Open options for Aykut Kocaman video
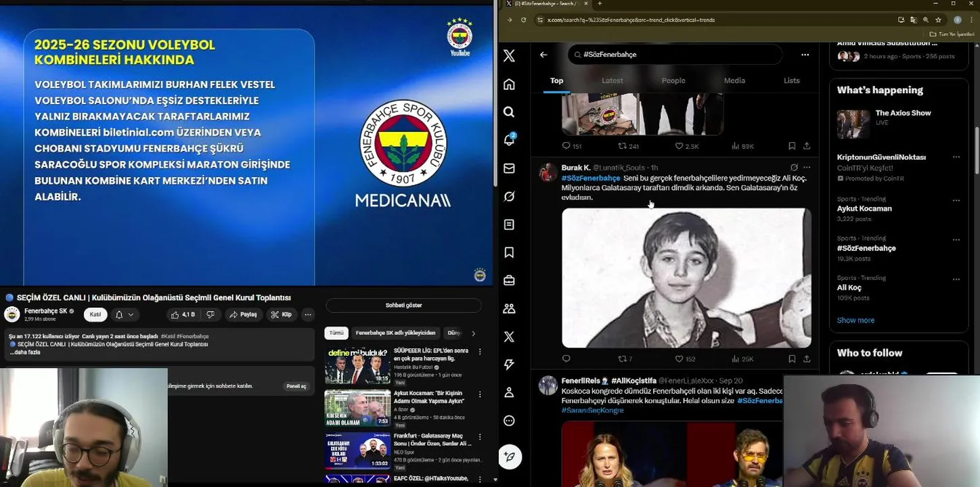Viewport: 980px width, 487px height. coord(480,394)
